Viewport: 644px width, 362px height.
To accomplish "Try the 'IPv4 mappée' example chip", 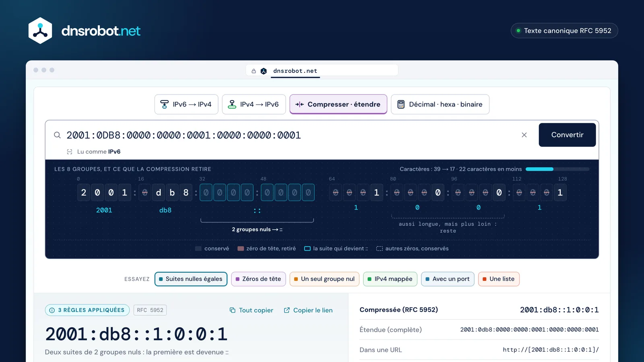I will coord(390,279).
